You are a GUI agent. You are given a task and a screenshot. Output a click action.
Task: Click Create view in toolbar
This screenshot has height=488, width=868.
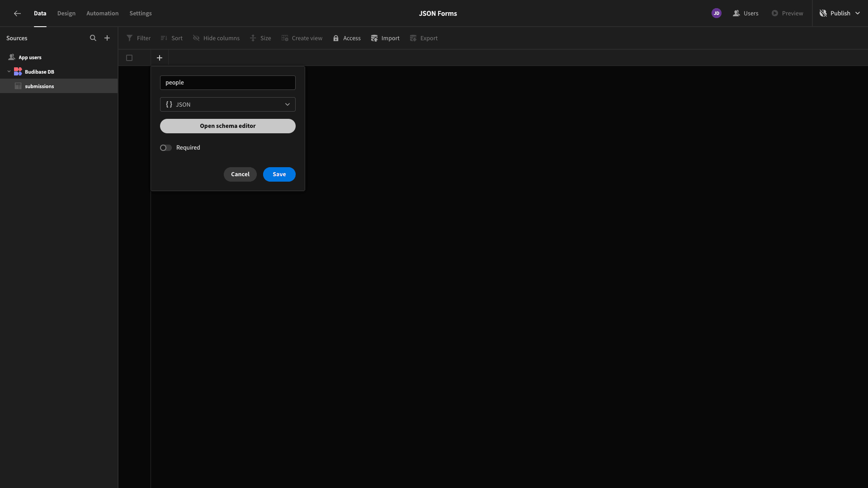tap(302, 38)
